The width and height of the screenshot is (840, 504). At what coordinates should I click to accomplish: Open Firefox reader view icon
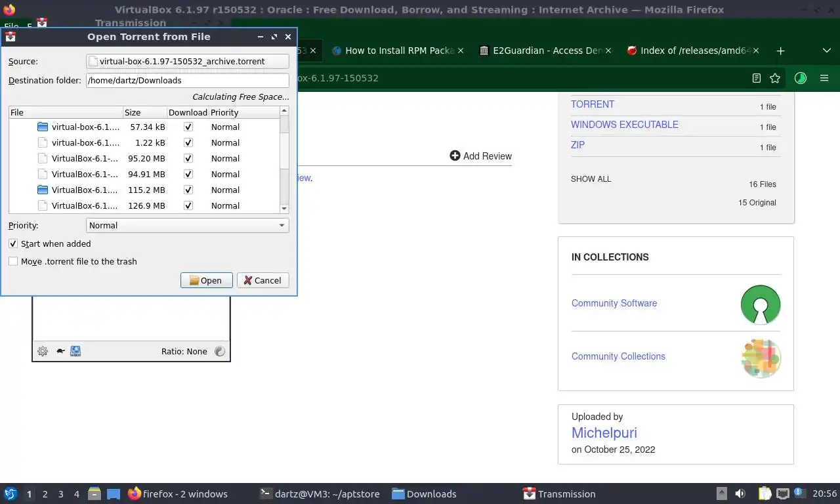point(757,78)
